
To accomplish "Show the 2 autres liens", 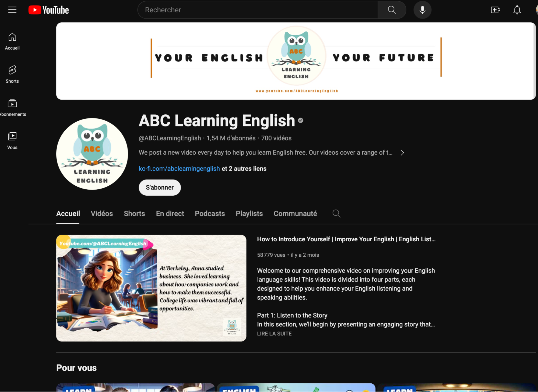I will tap(244, 169).
